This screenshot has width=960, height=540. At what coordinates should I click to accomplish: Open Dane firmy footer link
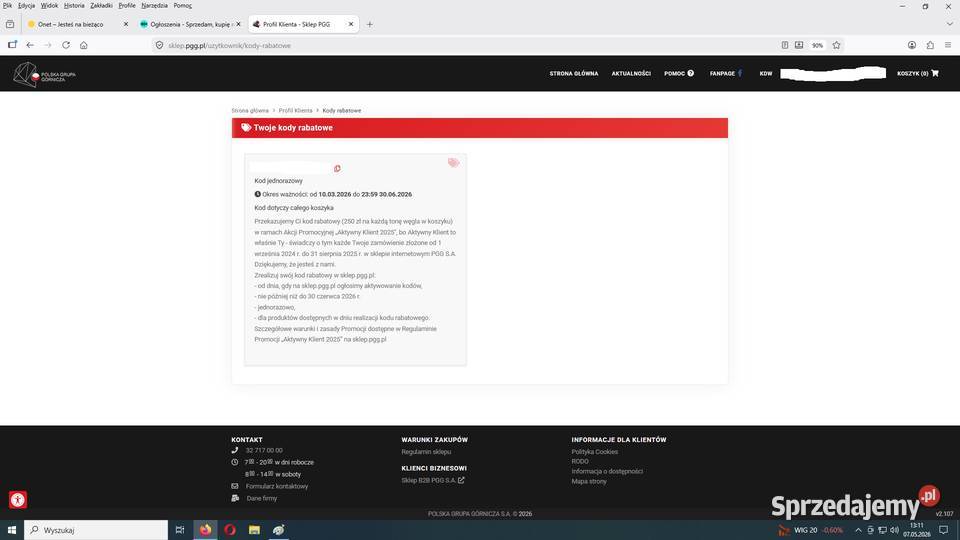pos(261,498)
